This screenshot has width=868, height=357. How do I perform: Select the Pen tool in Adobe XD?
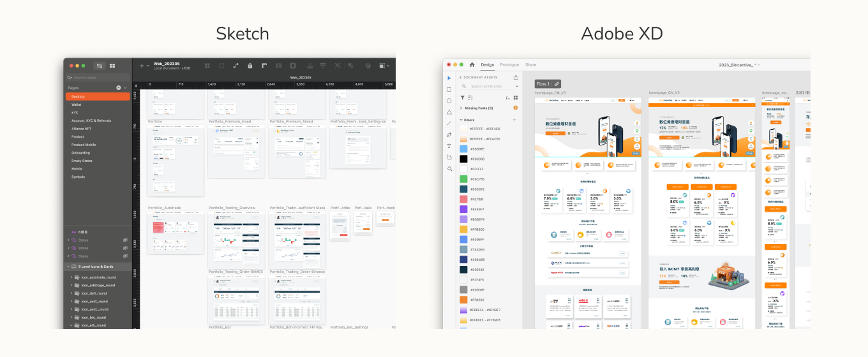point(449,135)
